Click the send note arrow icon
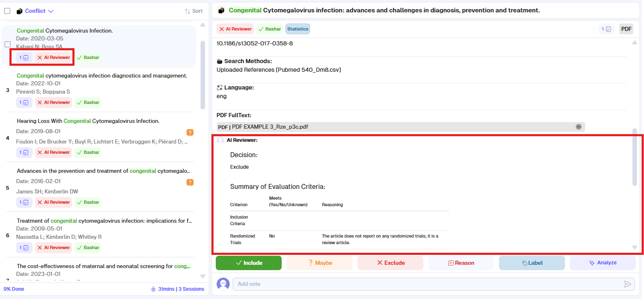 click(x=627, y=284)
